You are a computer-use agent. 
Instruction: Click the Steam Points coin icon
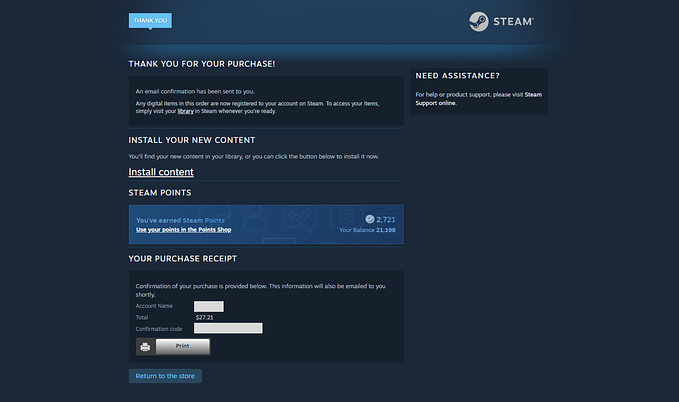coord(370,219)
